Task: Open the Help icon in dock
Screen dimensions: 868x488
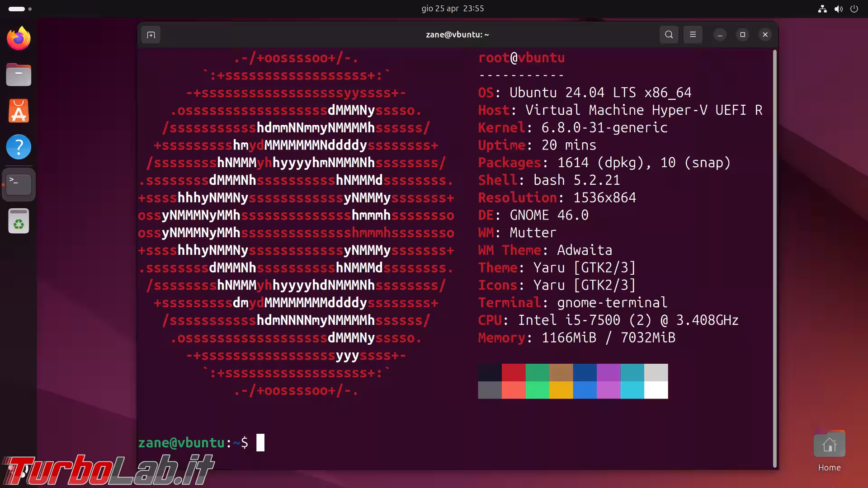Action: click(x=19, y=147)
